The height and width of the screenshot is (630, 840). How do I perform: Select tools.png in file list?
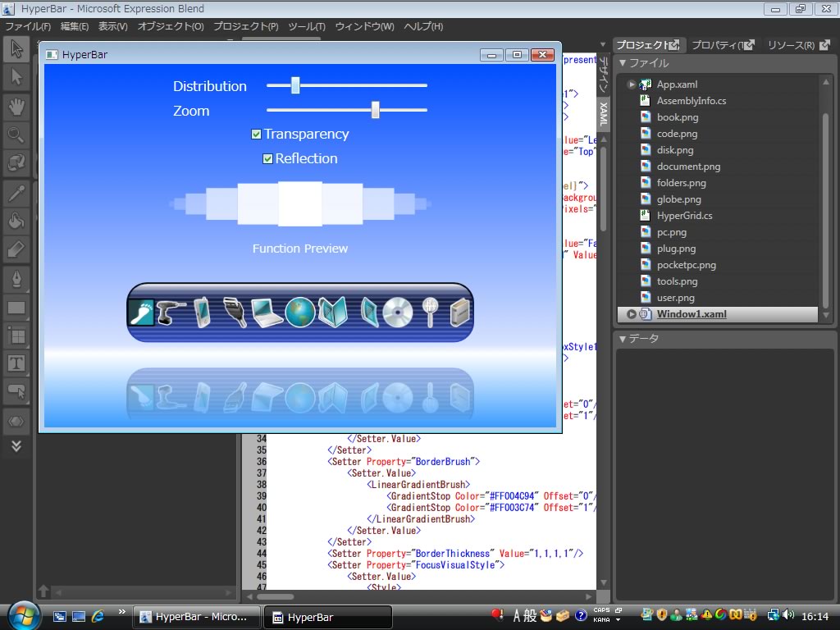tap(677, 281)
